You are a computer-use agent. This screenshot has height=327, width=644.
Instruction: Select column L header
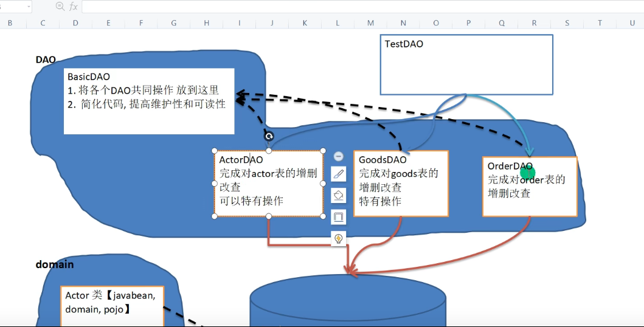coord(338,23)
